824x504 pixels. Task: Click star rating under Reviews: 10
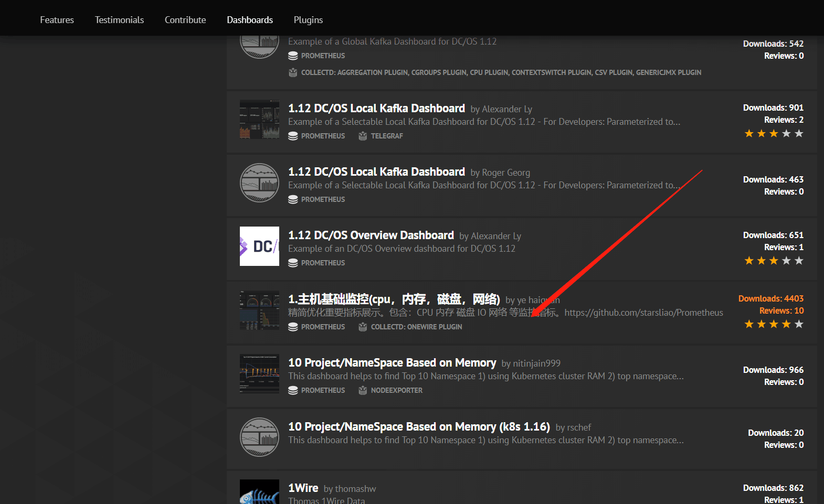click(774, 324)
